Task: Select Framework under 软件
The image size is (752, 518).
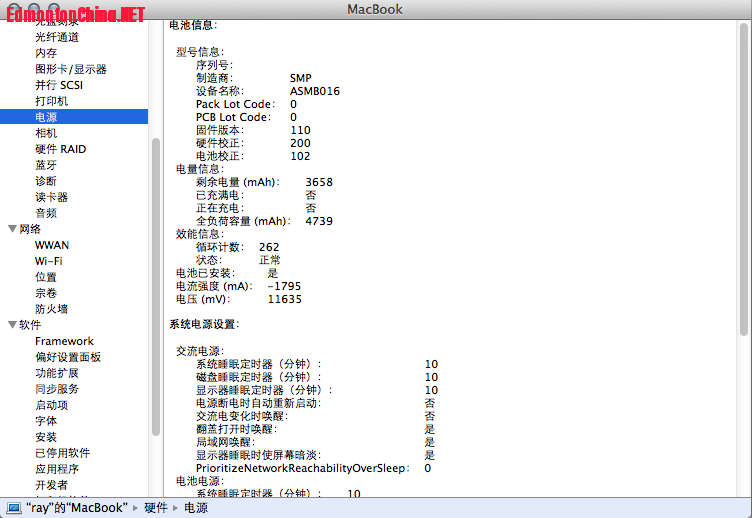Action: [x=64, y=341]
